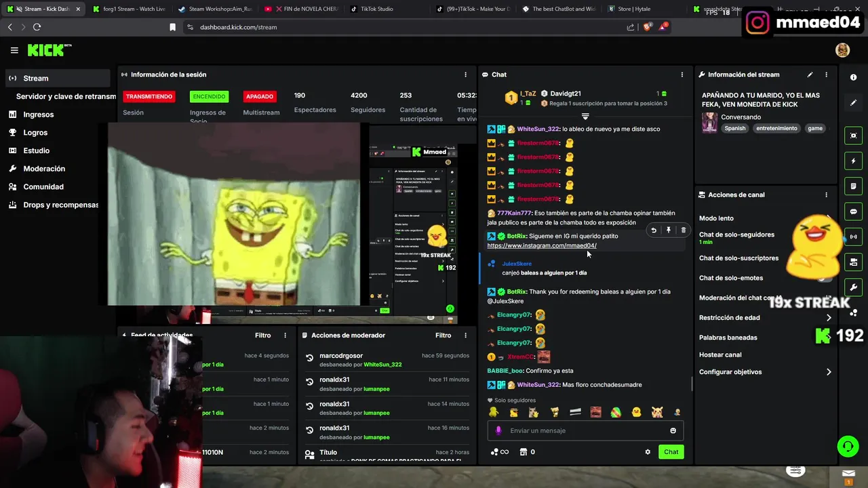
Task: Click the document icon in right sidebar
Action: [853, 186]
